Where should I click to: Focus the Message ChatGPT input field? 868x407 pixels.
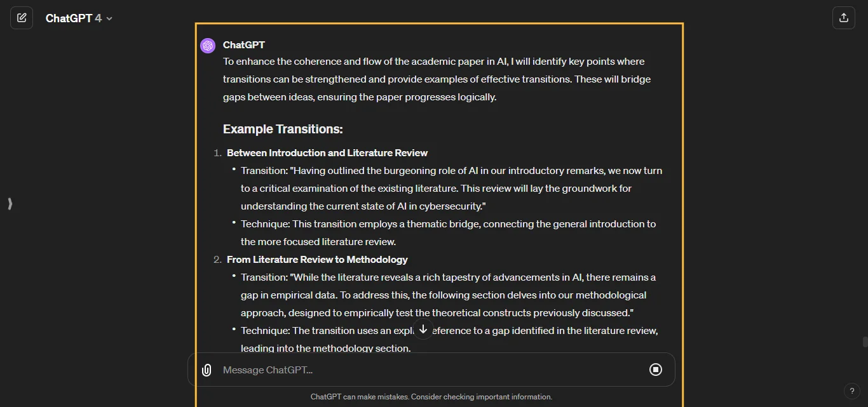click(432, 370)
